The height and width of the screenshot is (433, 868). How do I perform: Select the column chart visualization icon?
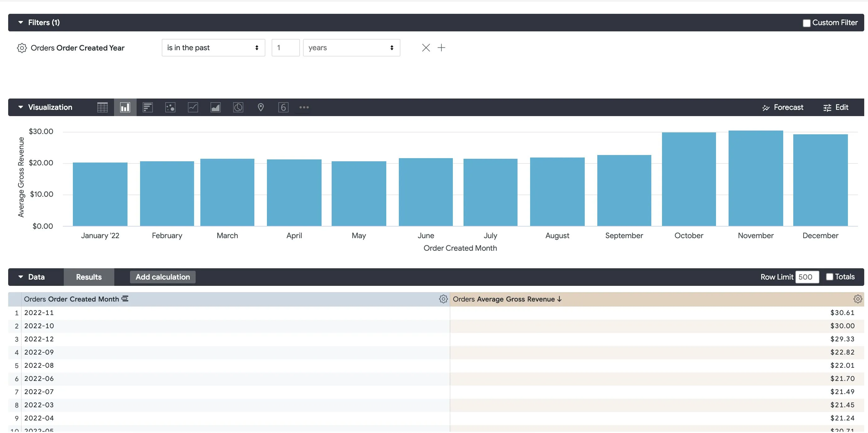pos(125,107)
